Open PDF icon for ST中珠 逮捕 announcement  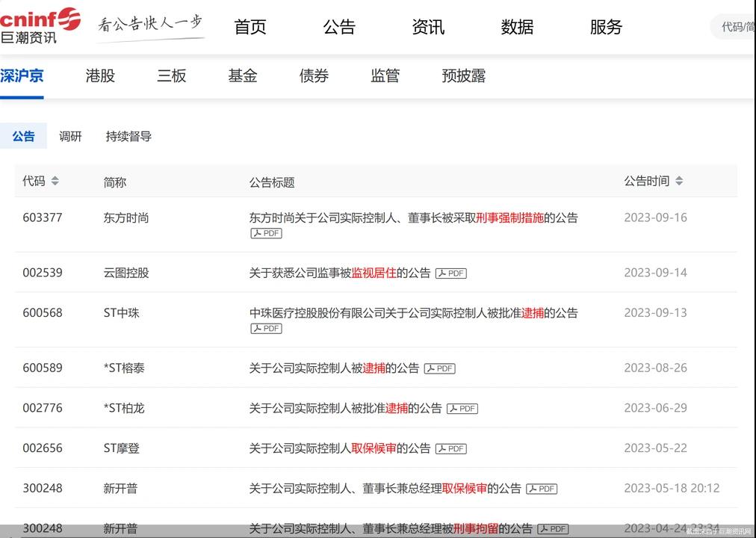pyautogui.click(x=266, y=328)
